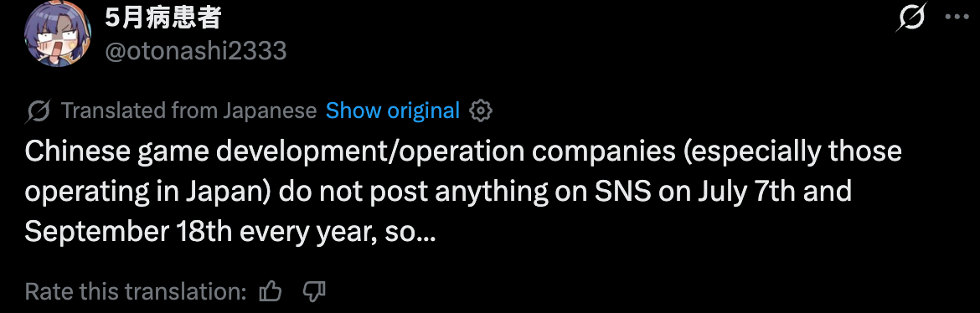The width and height of the screenshot is (980, 313).
Task: Rate the translation with thumbs up
Action: click(271, 290)
